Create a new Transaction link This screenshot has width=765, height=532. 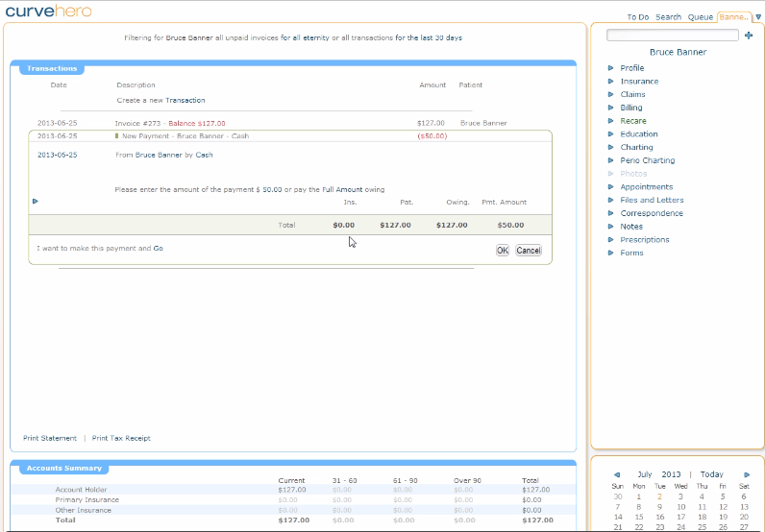tap(185, 100)
